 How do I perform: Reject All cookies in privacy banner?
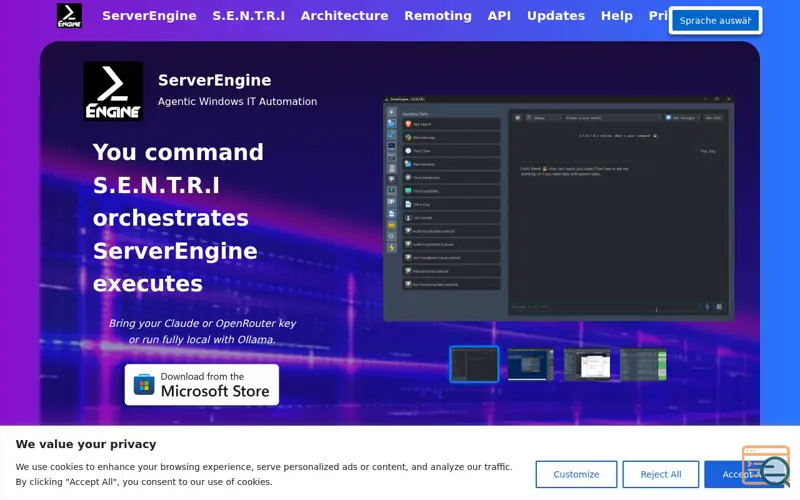coord(661,474)
